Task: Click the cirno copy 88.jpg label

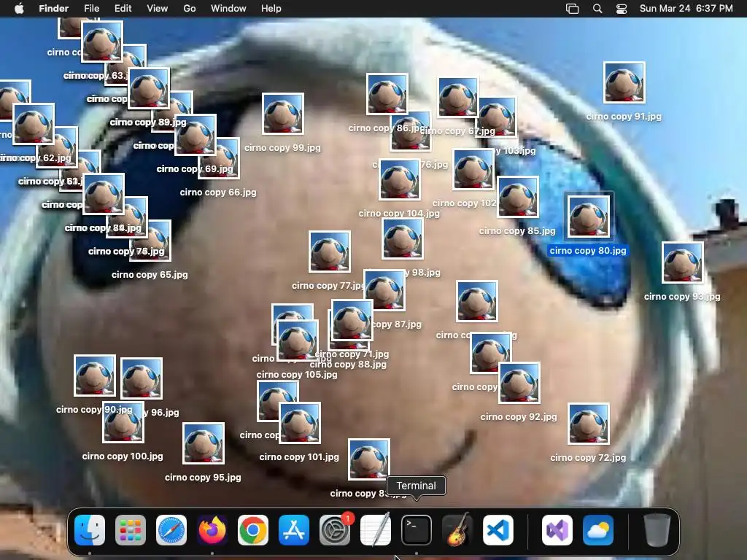Action: [x=348, y=365]
